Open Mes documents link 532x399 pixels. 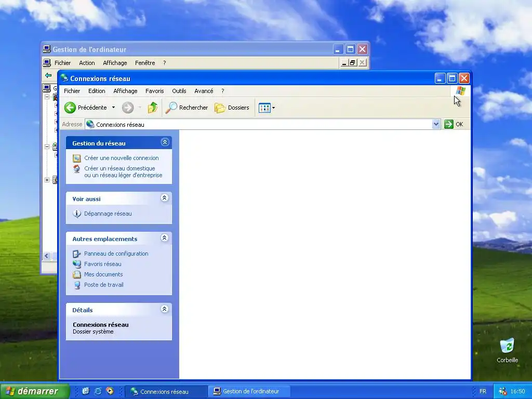[103, 274]
